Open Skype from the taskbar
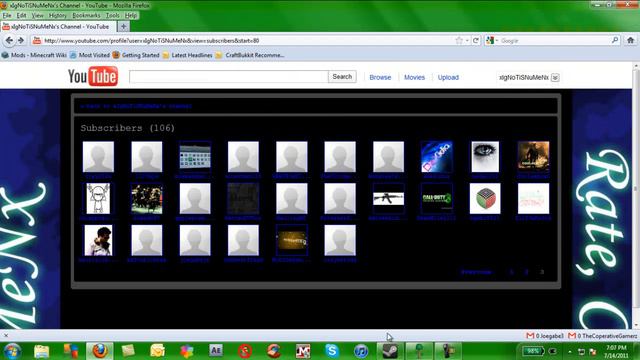This screenshot has height=360, width=640. pos(332,351)
